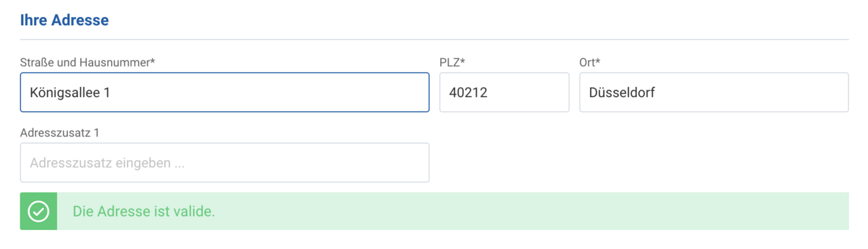Click the divider line below the Ihre Adresse heading
The image size is (868, 249).
pos(434,39)
